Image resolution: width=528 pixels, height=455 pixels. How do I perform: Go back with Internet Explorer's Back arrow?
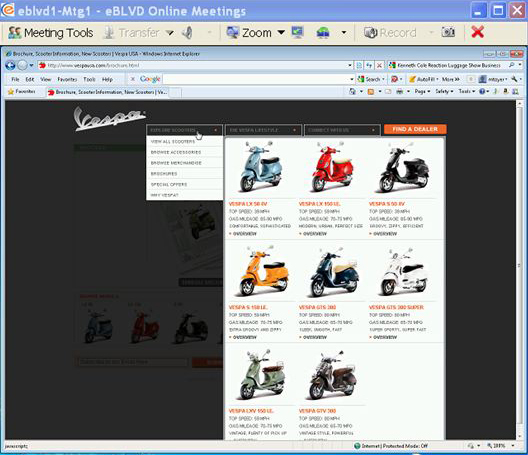pos(10,65)
